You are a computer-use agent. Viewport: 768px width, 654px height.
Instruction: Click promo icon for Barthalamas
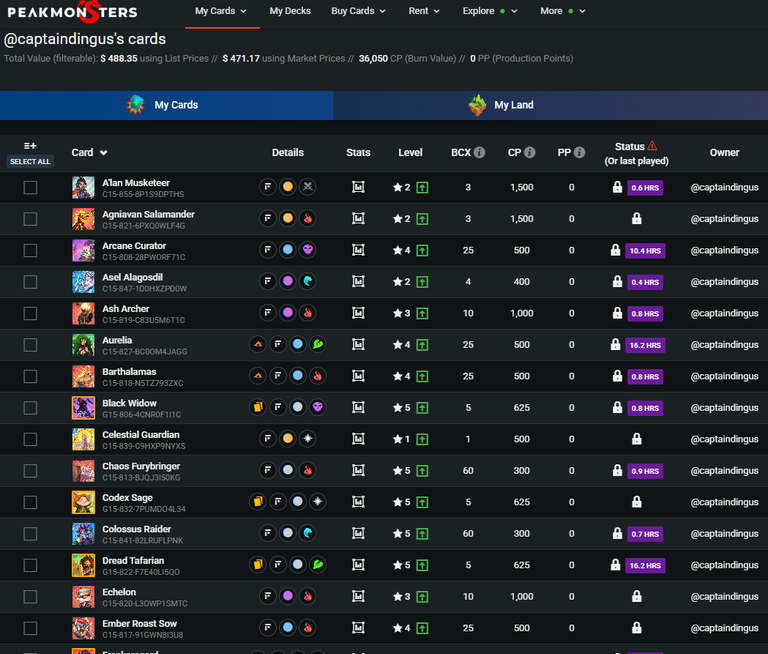click(x=258, y=376)
